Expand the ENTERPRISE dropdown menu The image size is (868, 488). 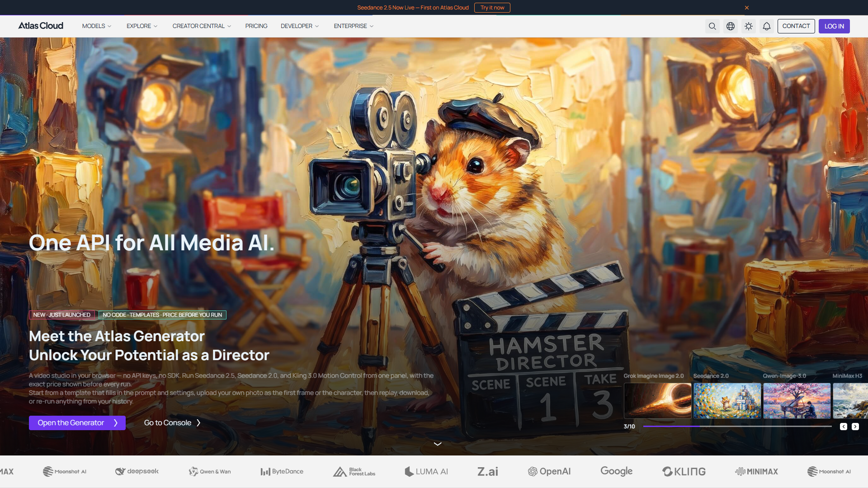[354, 26]
